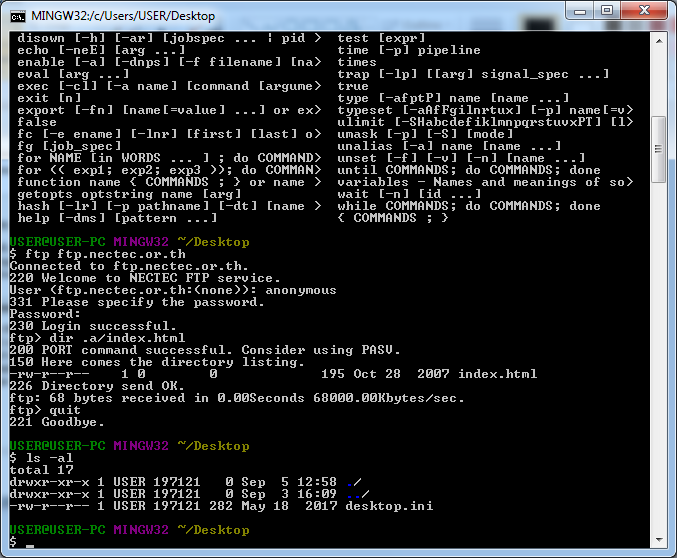Click the 'quit' command after ftp prompt
Image resolution: width=677 pixels, height=558 pixels.
tap(64, 410)
